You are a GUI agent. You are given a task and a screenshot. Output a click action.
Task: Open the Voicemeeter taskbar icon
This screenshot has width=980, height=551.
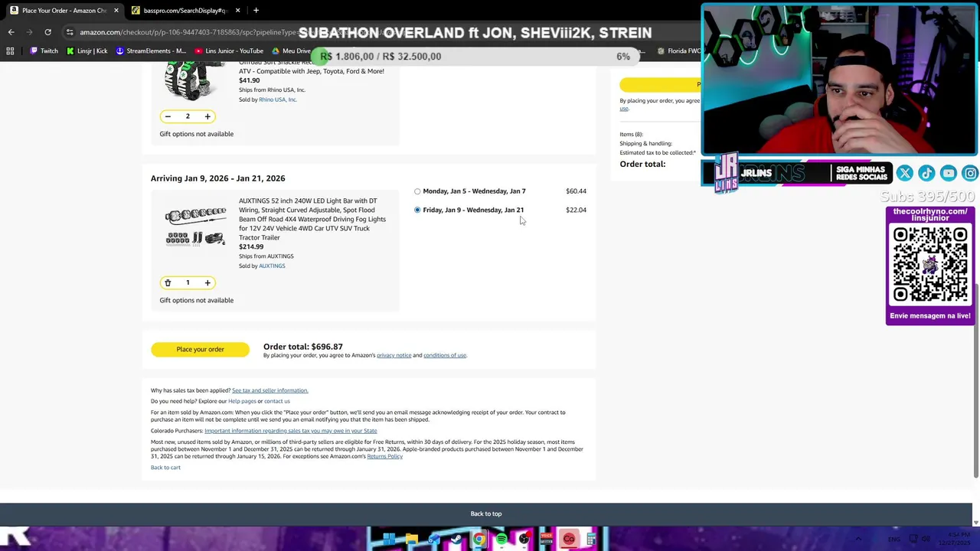coord(547,540)
